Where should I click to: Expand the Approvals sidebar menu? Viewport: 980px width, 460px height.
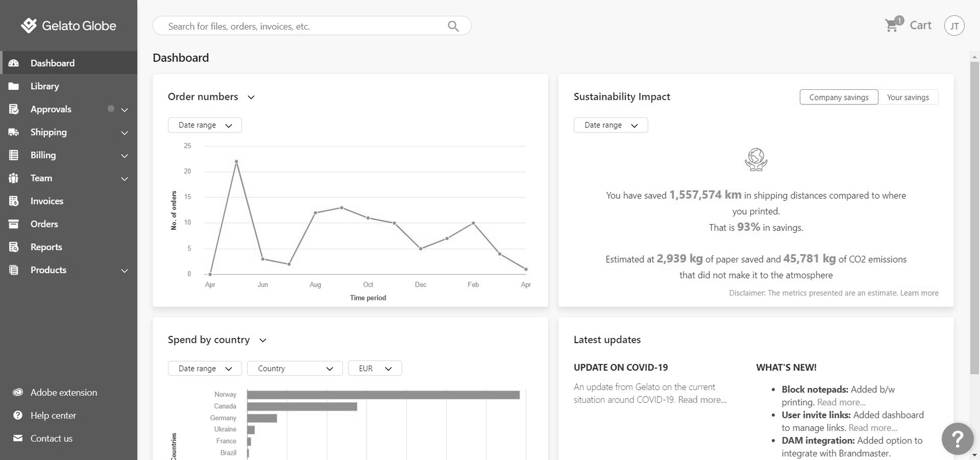click(x=124, y=110)
